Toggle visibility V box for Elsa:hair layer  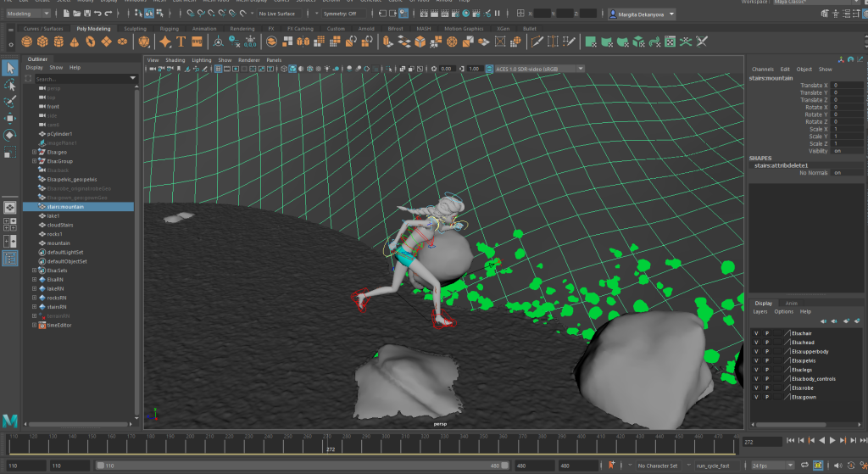[756, 333]
